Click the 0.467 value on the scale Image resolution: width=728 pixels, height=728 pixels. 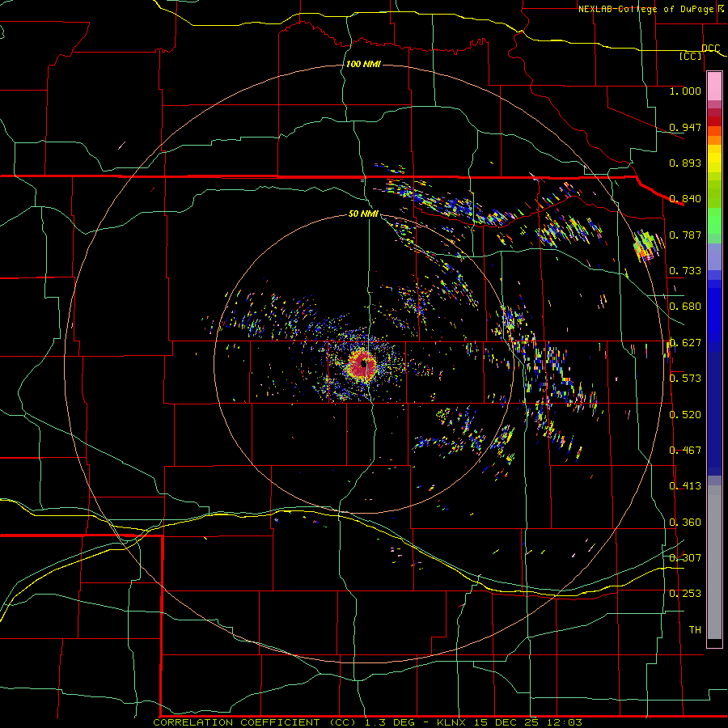(685, 451)
